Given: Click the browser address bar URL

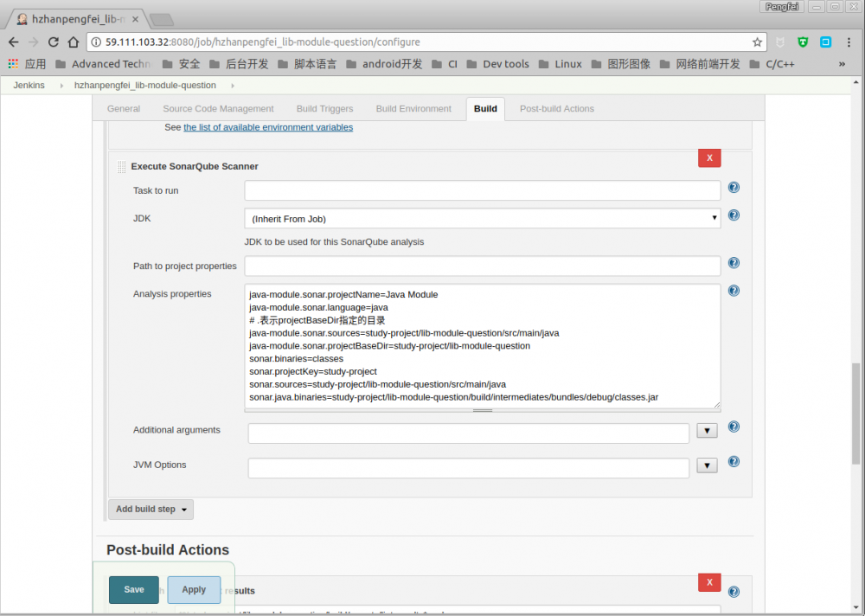Looking at the screenshot, I should point(263,42).
